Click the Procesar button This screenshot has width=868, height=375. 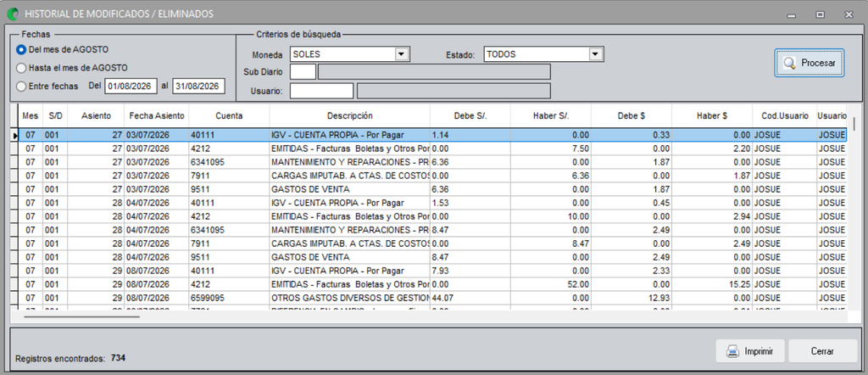(x=809, y=63)
